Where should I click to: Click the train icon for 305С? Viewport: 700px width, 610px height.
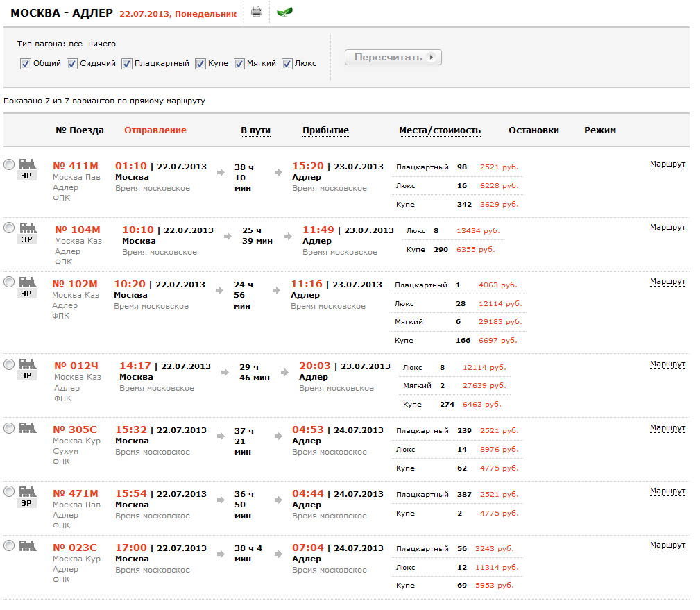click(x=26, y=427)
